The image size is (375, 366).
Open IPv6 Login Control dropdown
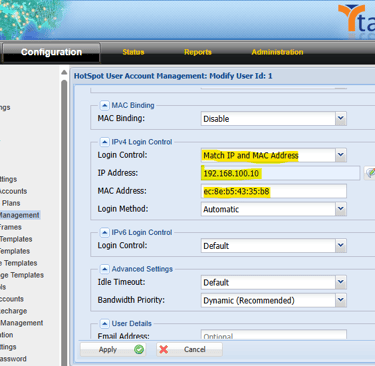340,246
